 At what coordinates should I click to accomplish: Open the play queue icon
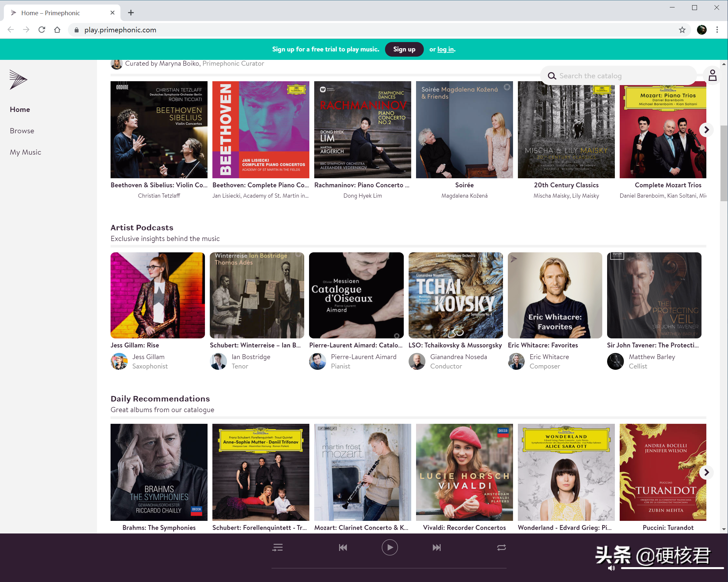pyautogui.click(x=278, y=547)
